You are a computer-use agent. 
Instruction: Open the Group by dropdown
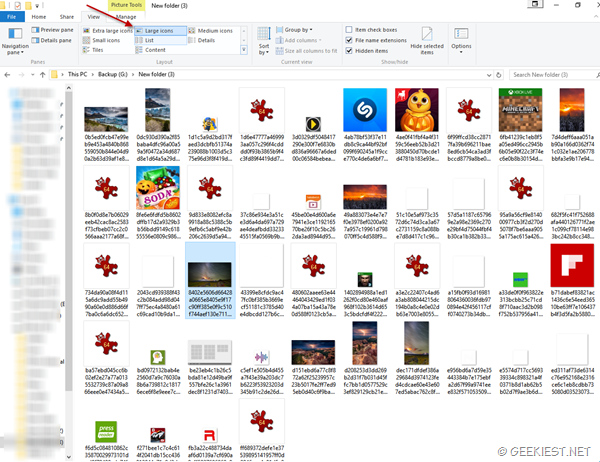[298, 30]
